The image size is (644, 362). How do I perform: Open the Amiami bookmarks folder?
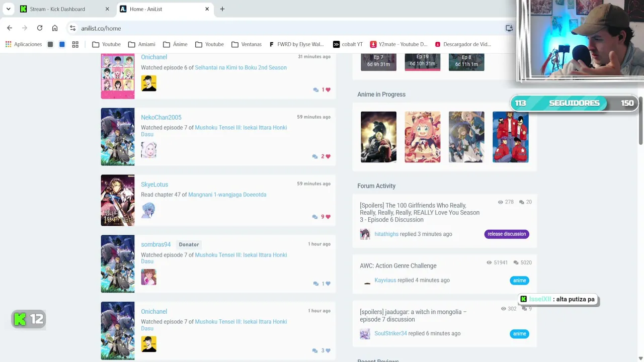point(142,44)
